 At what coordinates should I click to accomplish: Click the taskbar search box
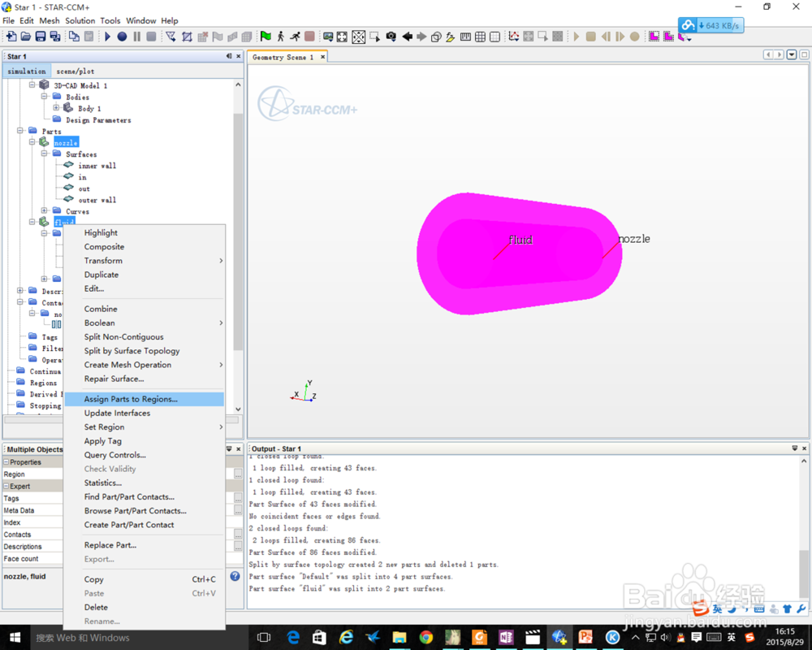coord(139,638)
